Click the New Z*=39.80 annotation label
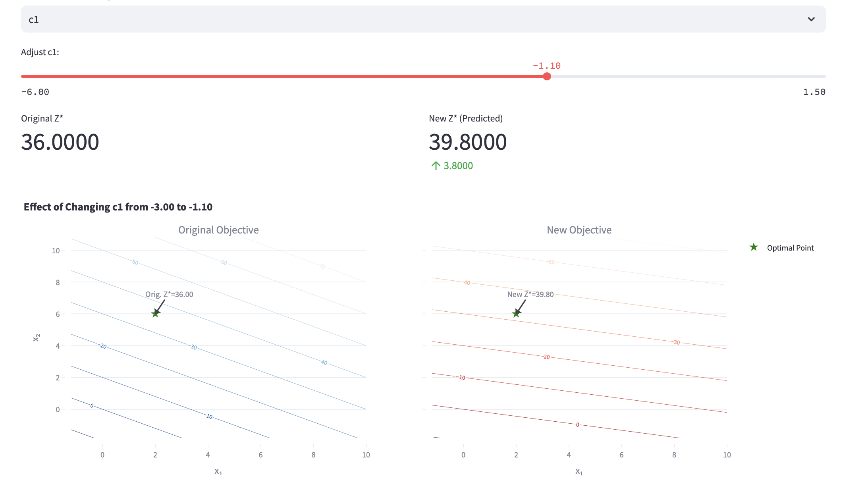868x490 pixels. 530,294
